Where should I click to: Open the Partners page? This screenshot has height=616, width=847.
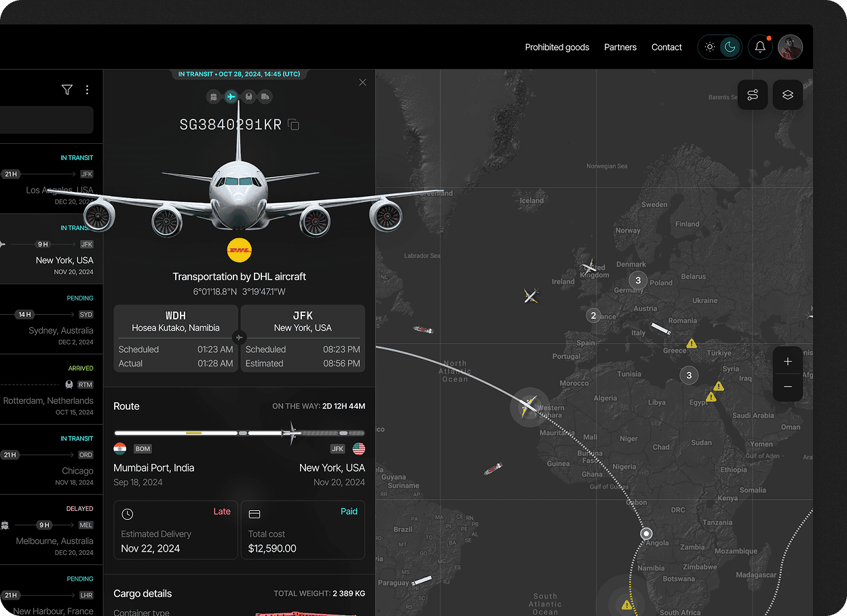[620, 47]
